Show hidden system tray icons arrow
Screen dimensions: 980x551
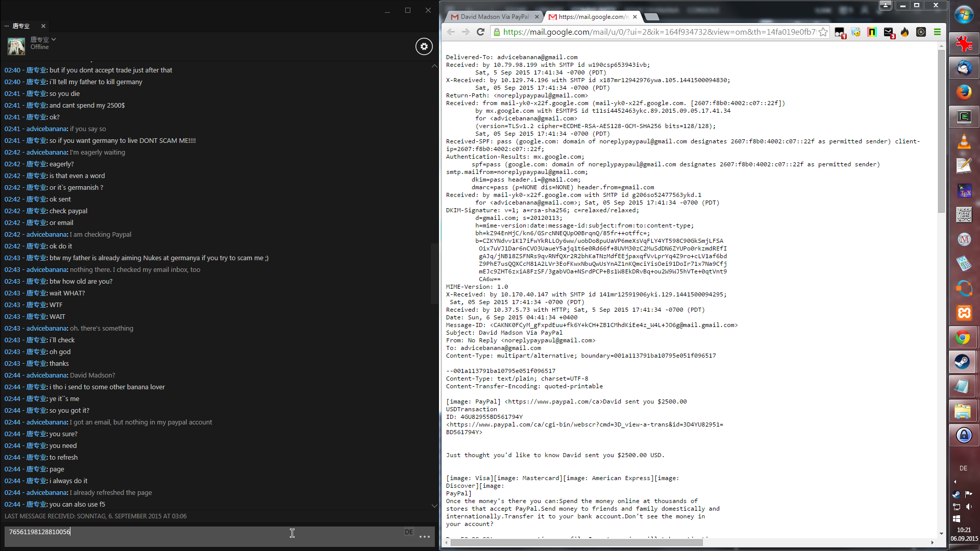955,482
